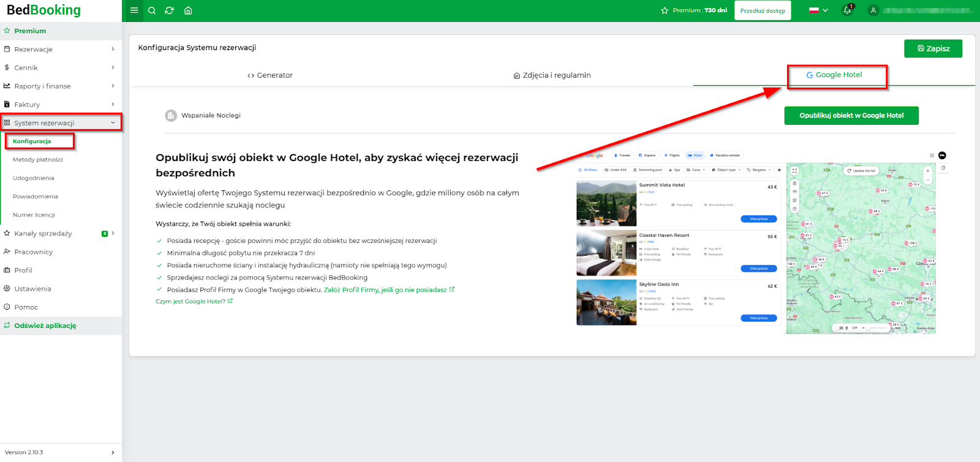Expand the Rezerwacje menu chevron
Screen dimensions: 980x462
tap(113, 49)
